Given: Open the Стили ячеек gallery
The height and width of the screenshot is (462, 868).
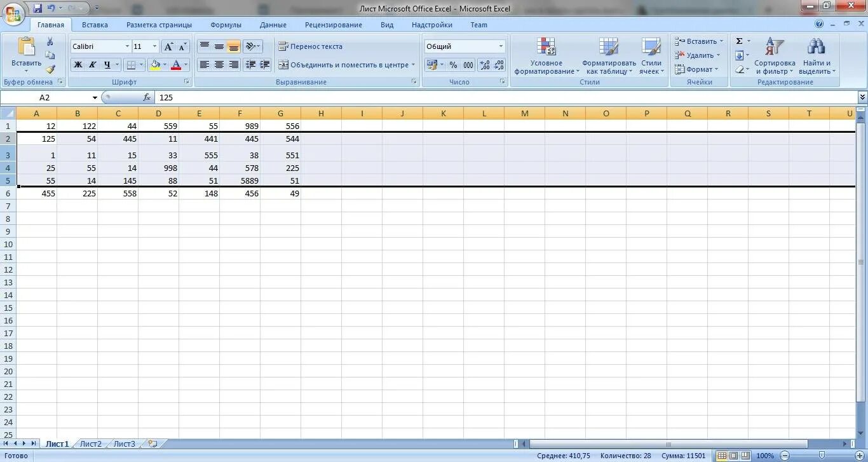Looking at the screenshot, I should tap(651, 56).
